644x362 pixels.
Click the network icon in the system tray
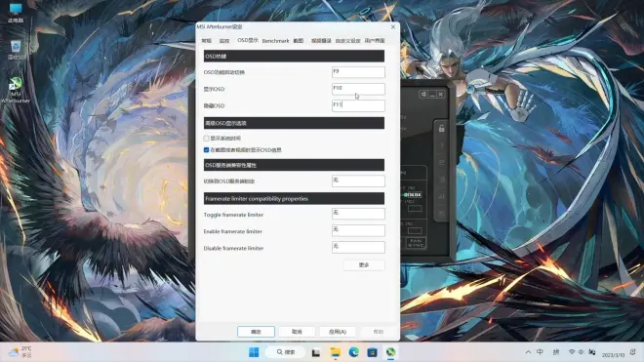pyautogui.click(x=572, y=352)
